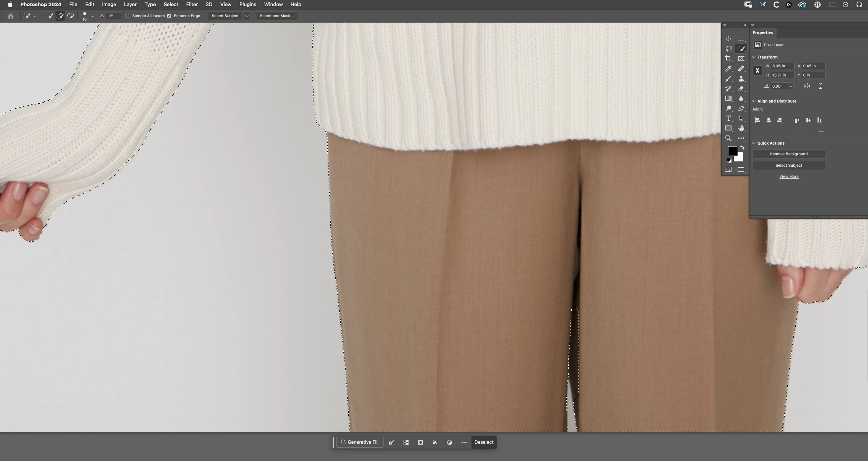This screenshot has height=461, width=868.
Task: Align left edges in Properties panel
Action: click(x=757, y=120)
